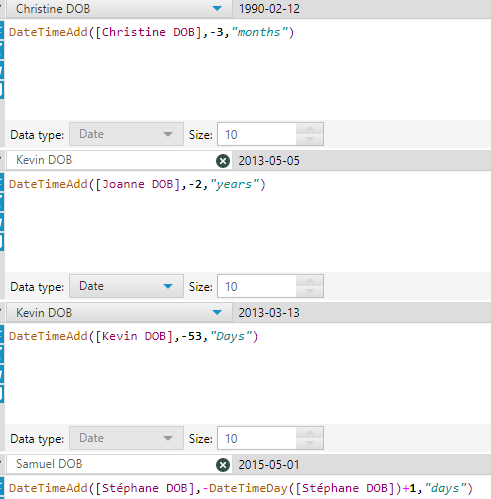Click into the Kevin DOB -53 "Days" expression

pos(134,336)
